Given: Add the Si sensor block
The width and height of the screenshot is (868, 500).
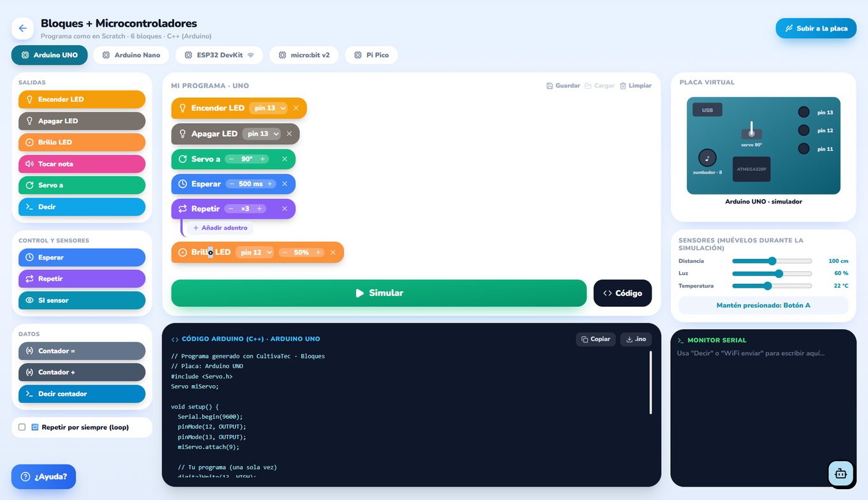Looking at the screenshot, I should pos(82,300).
